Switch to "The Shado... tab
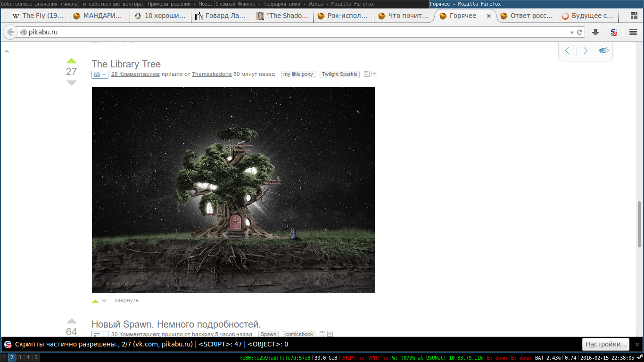The height and width of the screenshot is (362, 644). tap(282, 16)
